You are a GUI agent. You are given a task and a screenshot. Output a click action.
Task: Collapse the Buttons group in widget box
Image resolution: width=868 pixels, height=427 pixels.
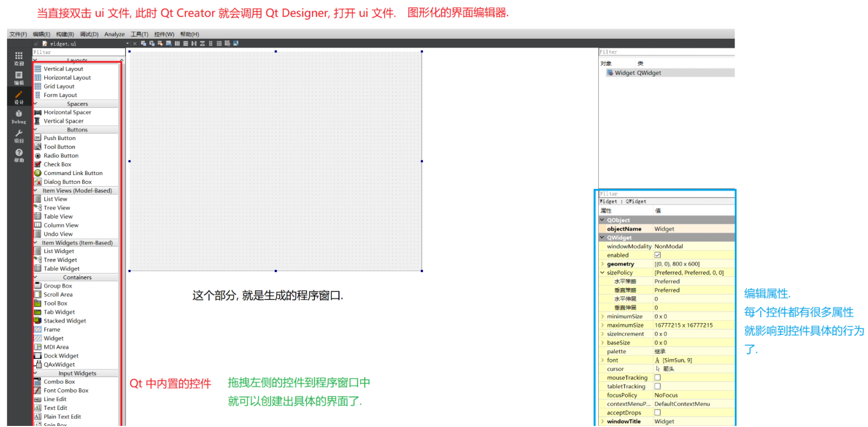click(x=36, y=129)
